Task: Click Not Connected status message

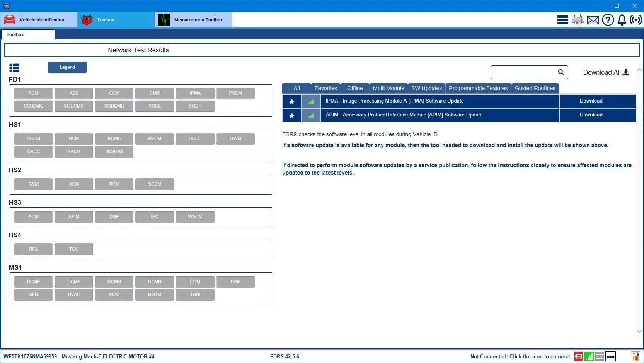Action: point(521,356)
